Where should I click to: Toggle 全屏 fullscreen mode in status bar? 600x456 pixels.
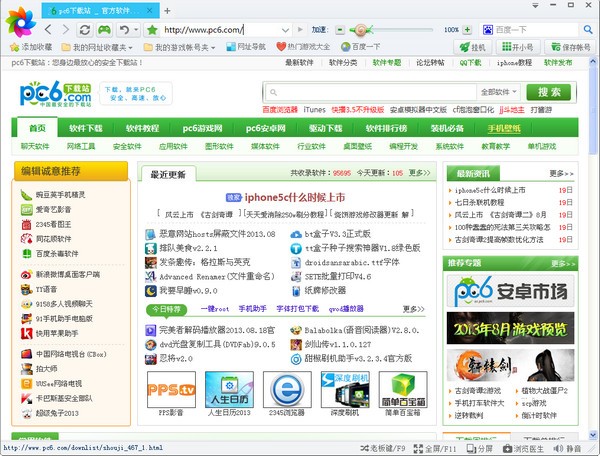[427, 449]
